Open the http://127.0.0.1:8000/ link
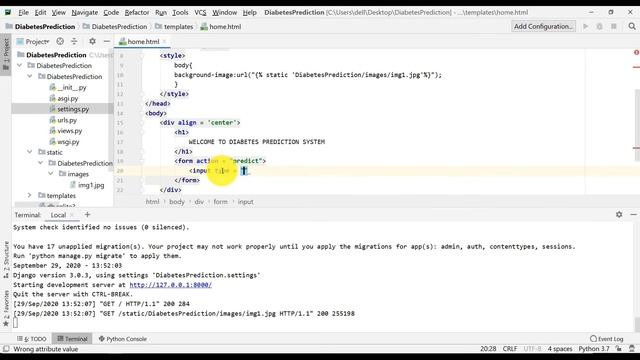The width and height of the screenshot is (640, 360). (x=171, y=284)
